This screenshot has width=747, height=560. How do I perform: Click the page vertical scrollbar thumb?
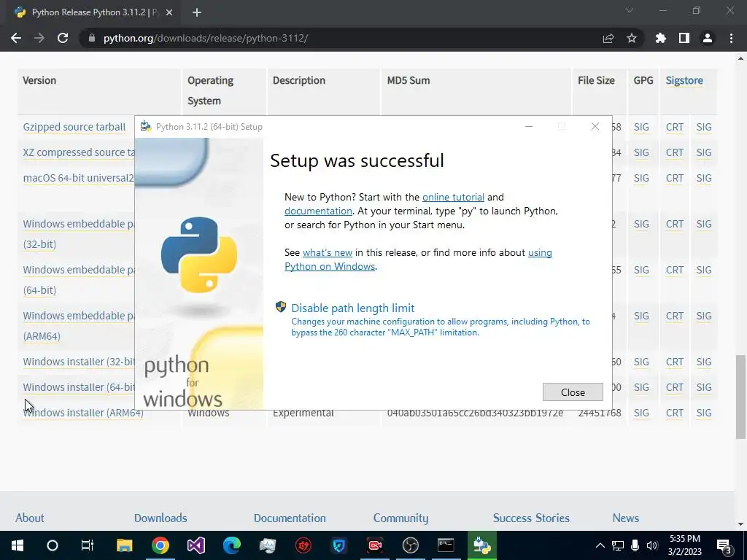740,396
